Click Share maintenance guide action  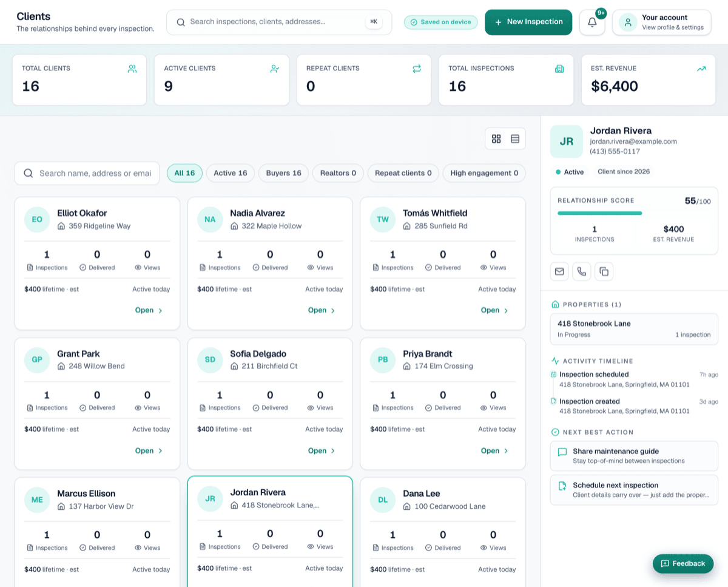[634, 456]
